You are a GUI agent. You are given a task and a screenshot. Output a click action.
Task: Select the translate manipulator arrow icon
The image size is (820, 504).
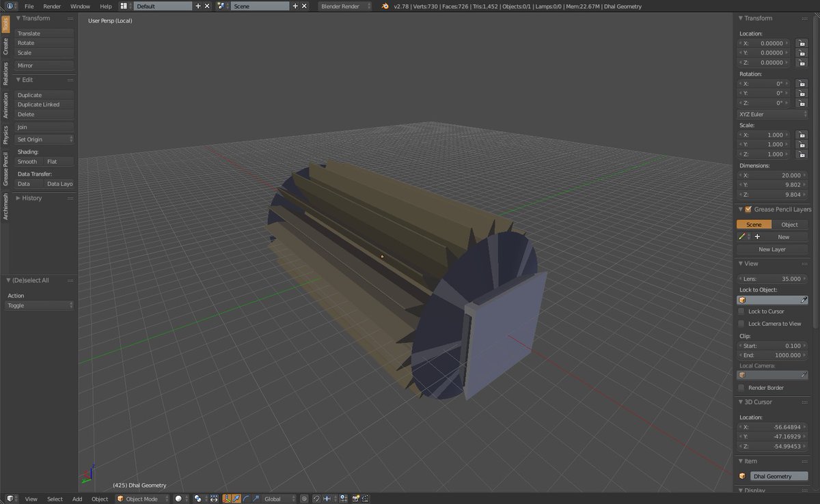pos(236,499)
